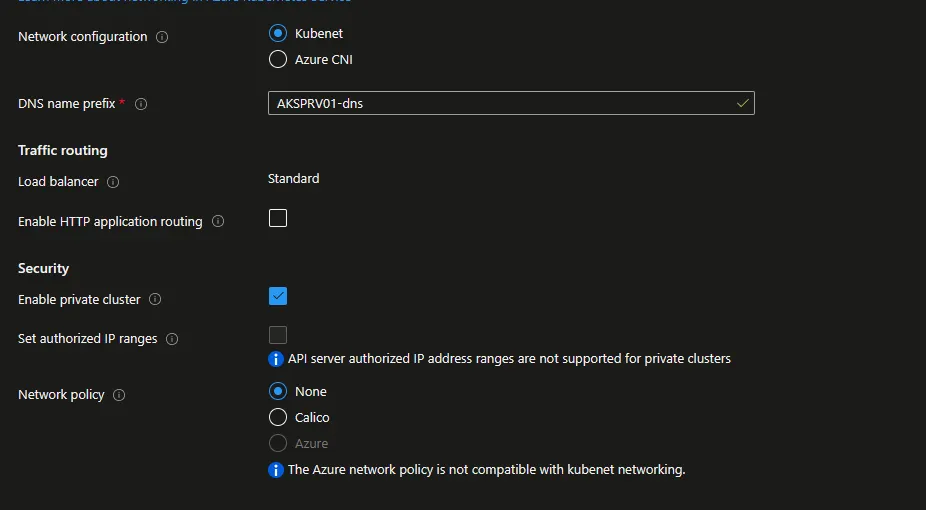Click Enable private cluster info icon
Image resolution: width=926 pixels, height=510 pixels.
pos(155,299)
